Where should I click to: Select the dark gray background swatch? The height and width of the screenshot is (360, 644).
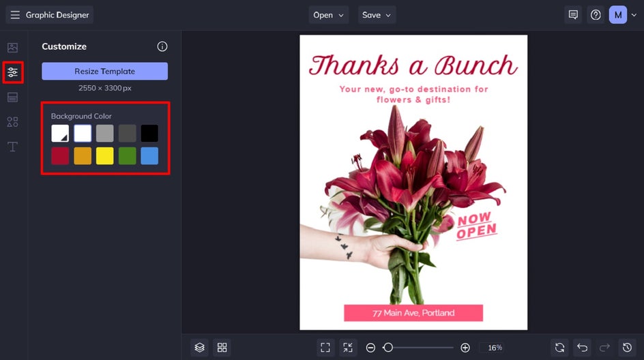pos(128,134)
